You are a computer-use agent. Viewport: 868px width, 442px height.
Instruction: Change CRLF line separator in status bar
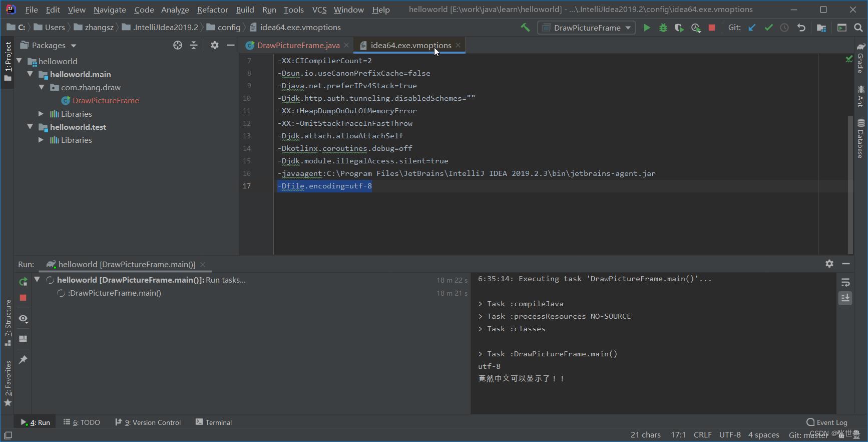pyautogui.click(x=702, y=434)
